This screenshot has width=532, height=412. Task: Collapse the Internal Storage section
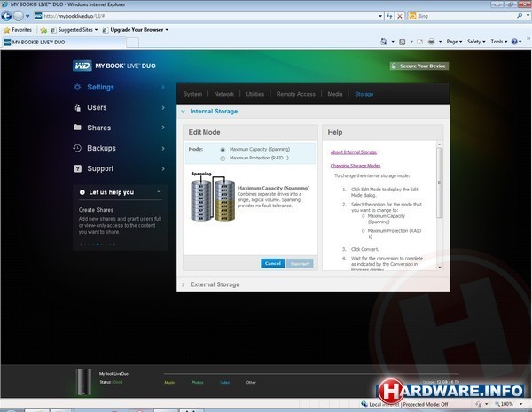(184, 112)
